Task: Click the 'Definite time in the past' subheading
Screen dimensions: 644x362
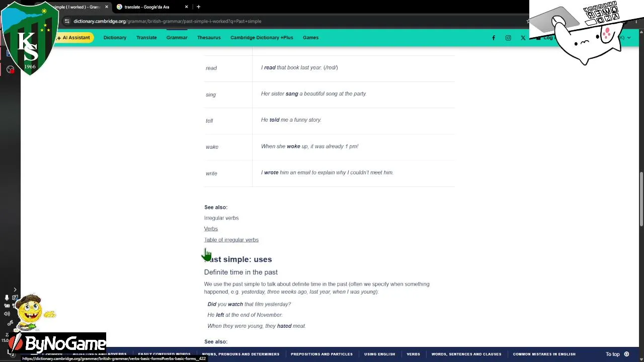Action: click(241, 272)
